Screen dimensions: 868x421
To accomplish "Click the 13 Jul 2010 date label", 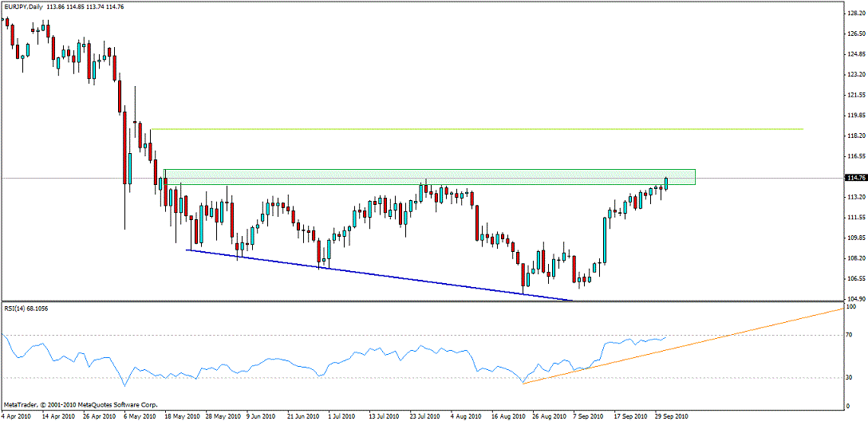I will (385, 415).
